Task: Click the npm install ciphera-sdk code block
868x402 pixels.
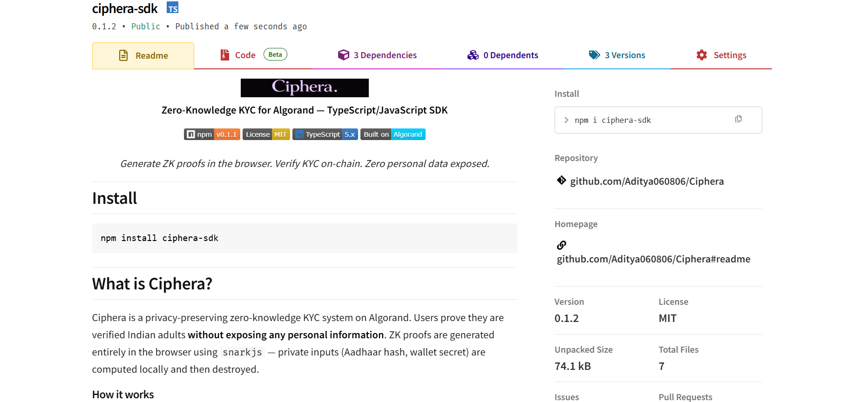Action: point(305,238)
